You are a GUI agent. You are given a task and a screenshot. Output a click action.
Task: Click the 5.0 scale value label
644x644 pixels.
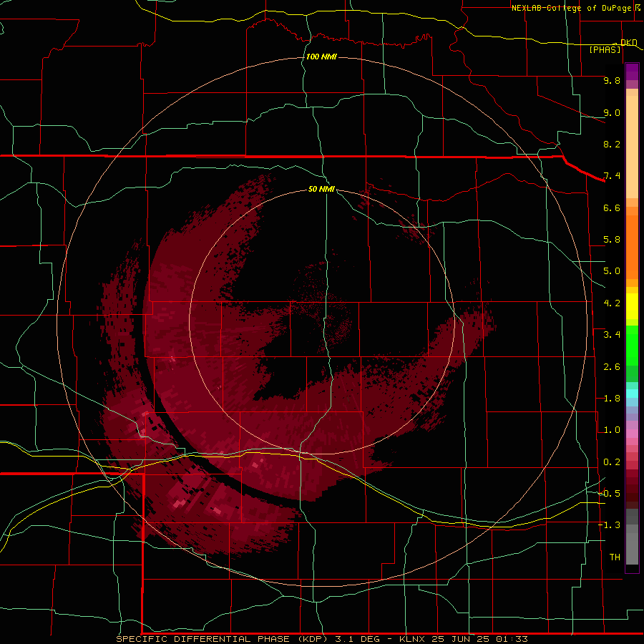(612, 271)
